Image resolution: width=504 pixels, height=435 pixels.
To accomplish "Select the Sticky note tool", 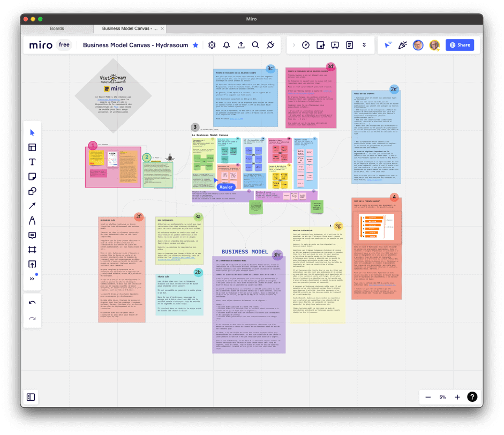I will pos(32,176).
